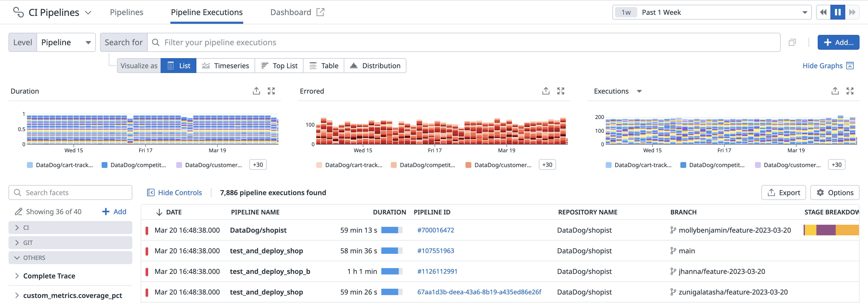Select the Table visualization
The height and width of the screenshot is (303, 868).
pyautogui.click(x=324, y=66)
